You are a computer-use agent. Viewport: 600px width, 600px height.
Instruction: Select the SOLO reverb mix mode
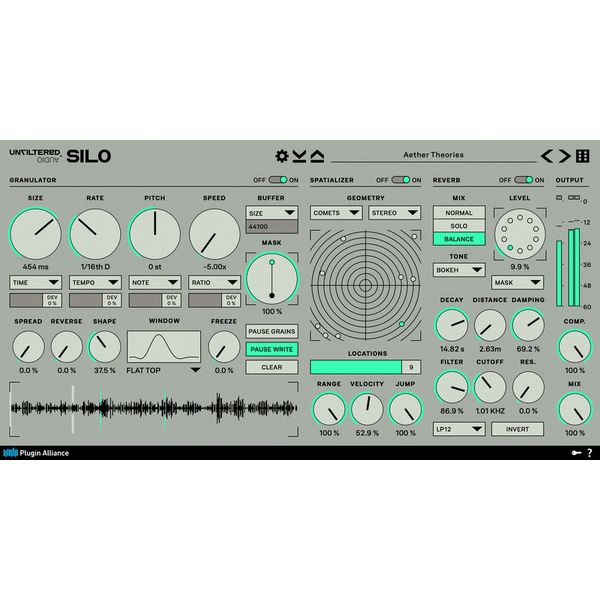tap(460, 226)
